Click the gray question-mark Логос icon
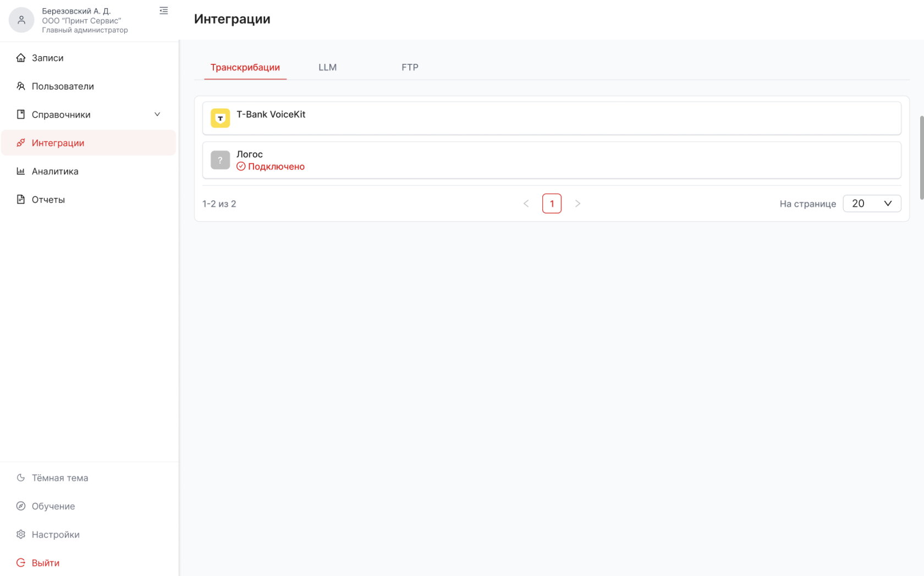Viewport: 924px width, 576px height. 221,160
